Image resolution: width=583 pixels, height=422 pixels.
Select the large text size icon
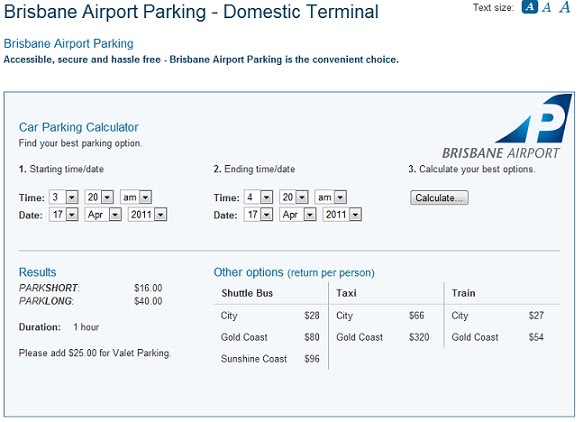(565, 7)
